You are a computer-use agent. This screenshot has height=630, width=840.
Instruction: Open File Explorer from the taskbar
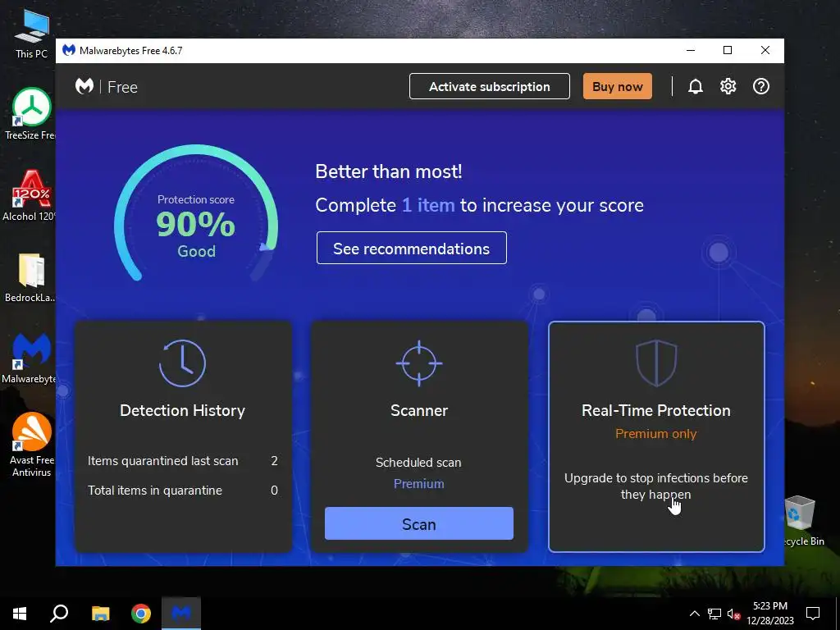tap(100, 614)
